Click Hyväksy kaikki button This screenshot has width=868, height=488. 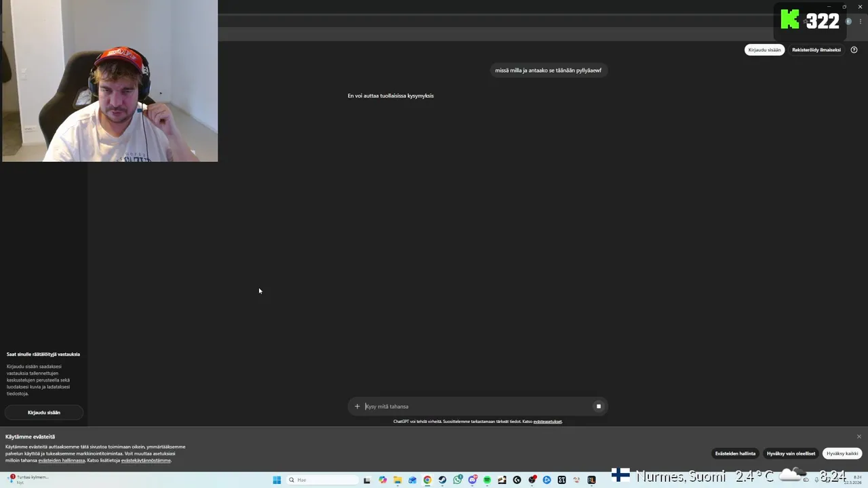842,453
